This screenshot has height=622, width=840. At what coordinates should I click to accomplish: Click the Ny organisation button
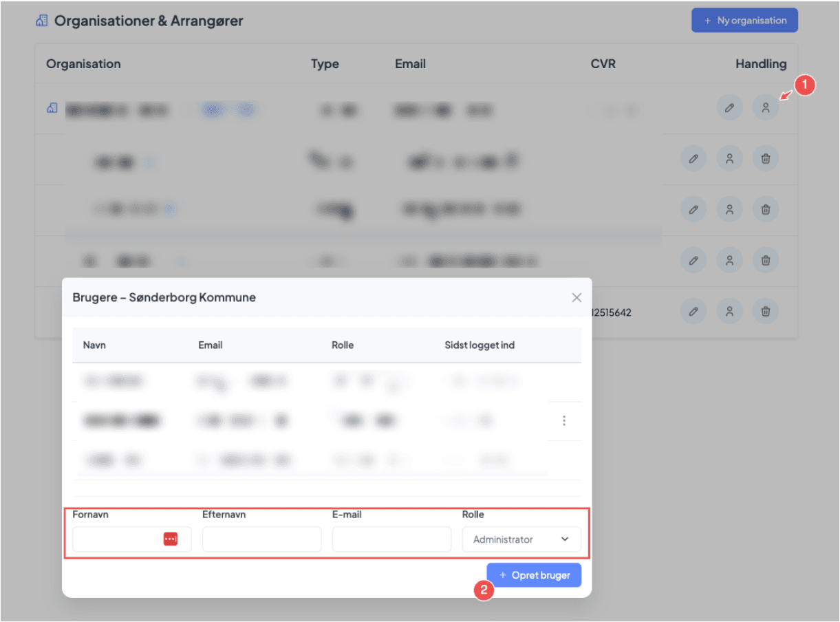coord(744,20)
